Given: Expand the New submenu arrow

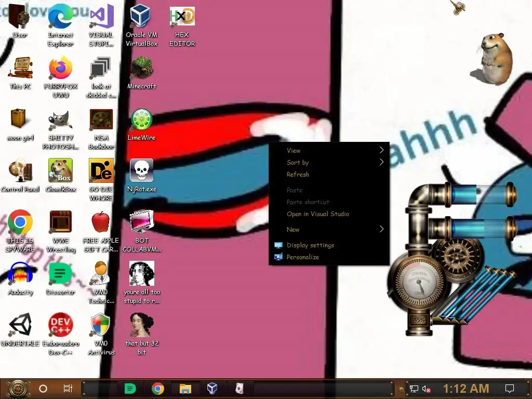Looking at the screenshot, I should [381, 229].
